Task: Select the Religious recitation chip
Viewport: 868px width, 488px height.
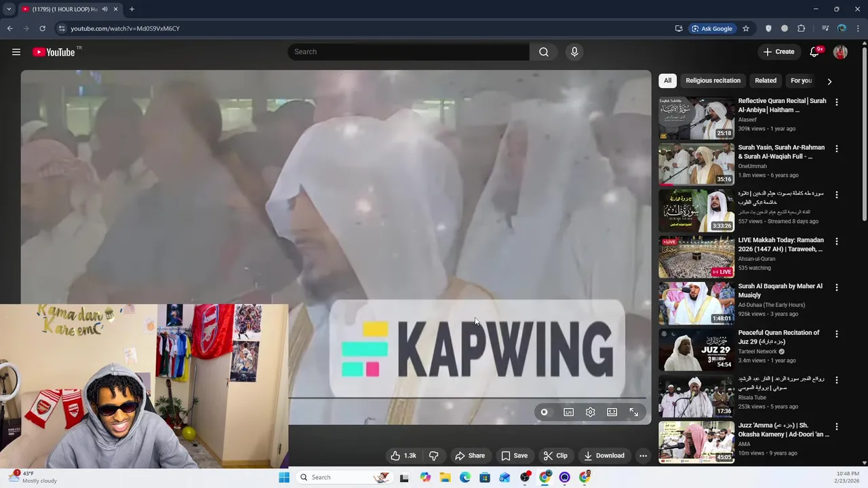Action: (x=713, y=81)
